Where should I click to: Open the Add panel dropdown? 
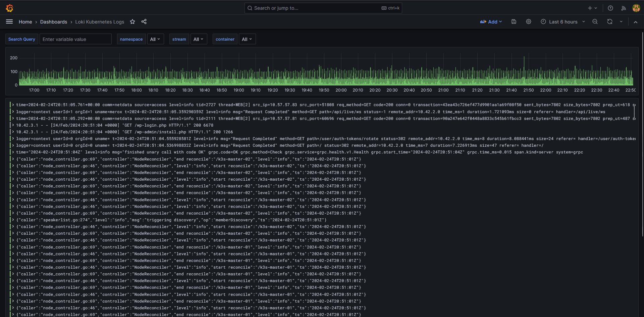[x=491, y=21]
